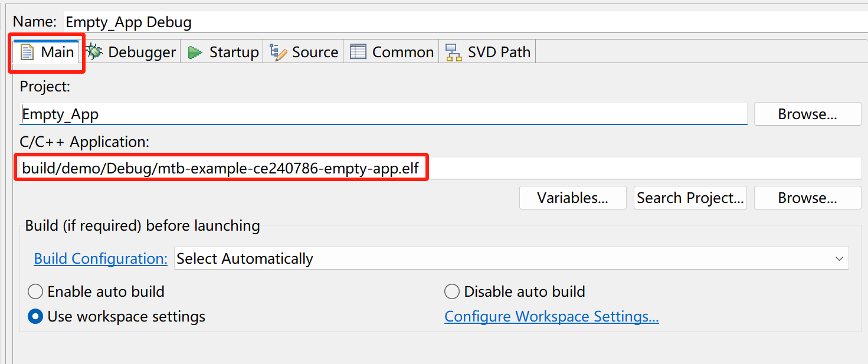Open the Startup tab
Viewport: 868px width, 364px height.
pos(223,53)
